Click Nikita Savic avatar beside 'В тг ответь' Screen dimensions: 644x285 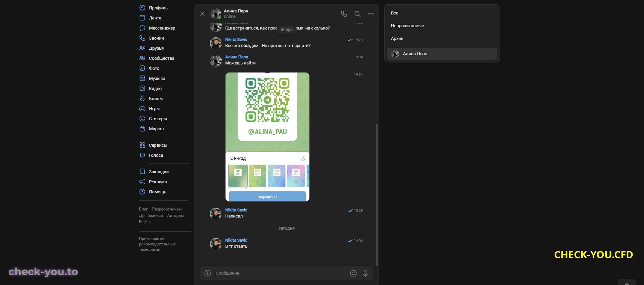(x=216, y=244)
